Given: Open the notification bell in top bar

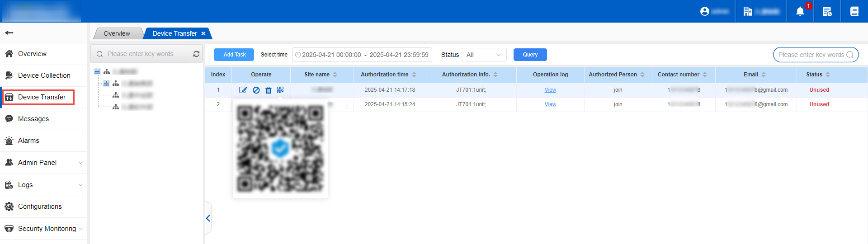Looking at the screenshot, I should pos(800,11).
